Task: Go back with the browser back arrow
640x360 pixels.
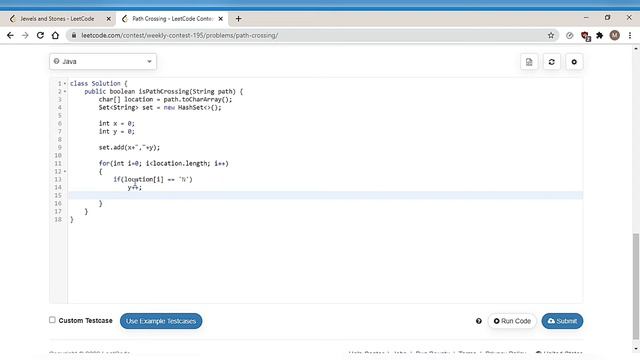Action: point(10,36)
